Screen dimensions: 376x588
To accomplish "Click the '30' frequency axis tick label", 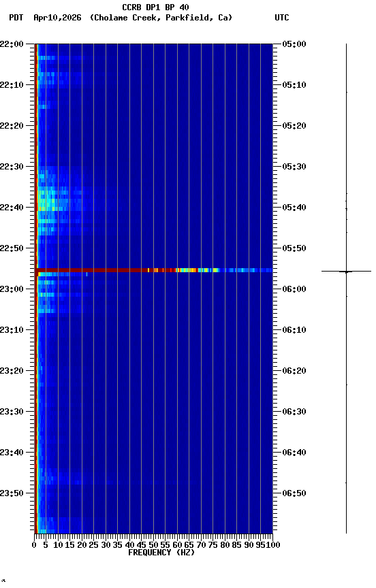I will pyautogui.click(x=106, y=546).
